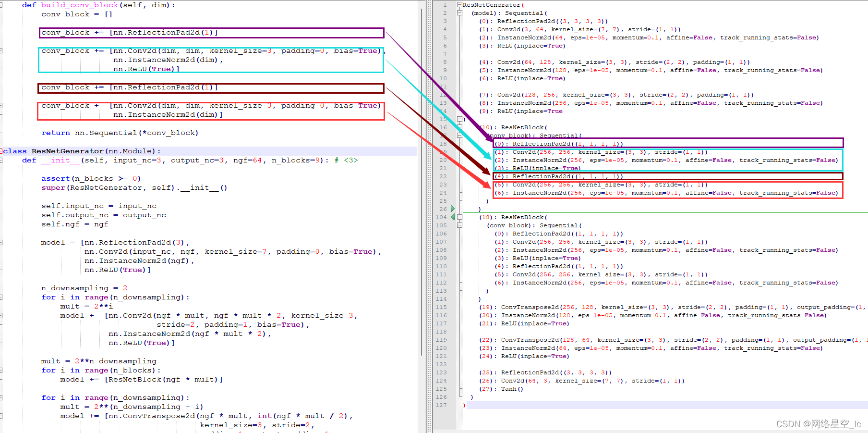The width and height of the screenshot is (868, 433).
Task: Click model += [ResNetBlock(ngf * mult)] line
Action: [x=142, y=379]
